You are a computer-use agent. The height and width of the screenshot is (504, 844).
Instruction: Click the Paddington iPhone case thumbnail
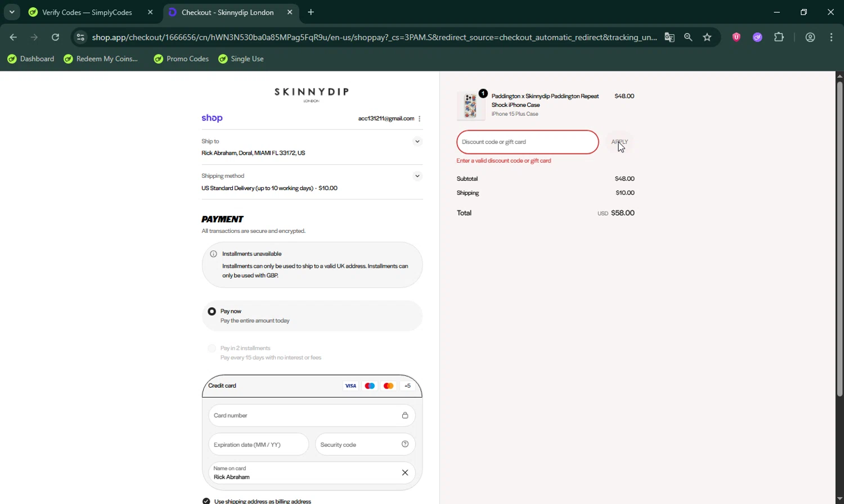point(470,106)
